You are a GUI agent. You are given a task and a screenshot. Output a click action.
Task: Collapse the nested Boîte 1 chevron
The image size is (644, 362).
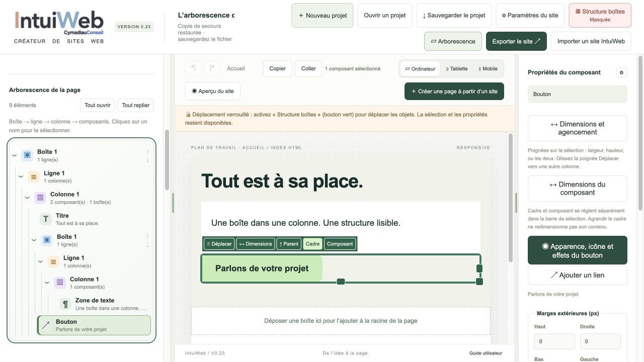34,240
